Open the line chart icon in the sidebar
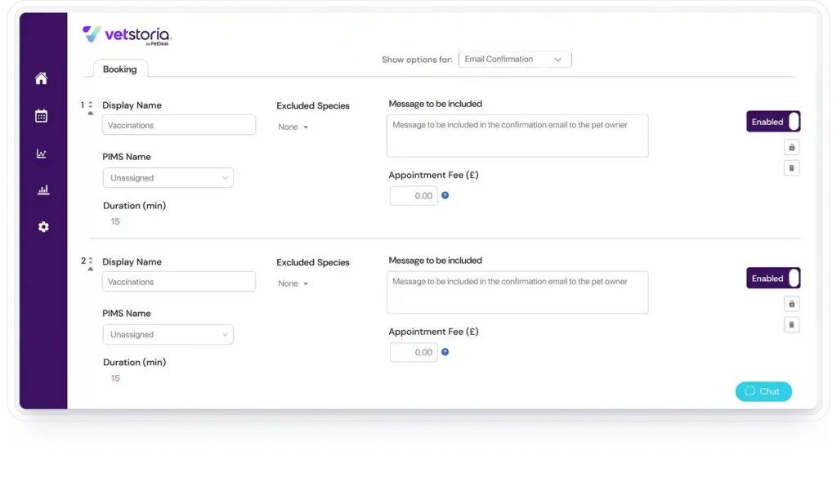Viewport: 837px width, 504px height. pos(41,154)
